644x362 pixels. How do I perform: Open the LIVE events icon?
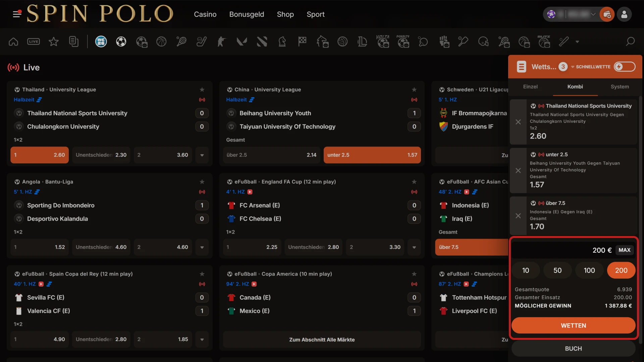tap(34, 42)
